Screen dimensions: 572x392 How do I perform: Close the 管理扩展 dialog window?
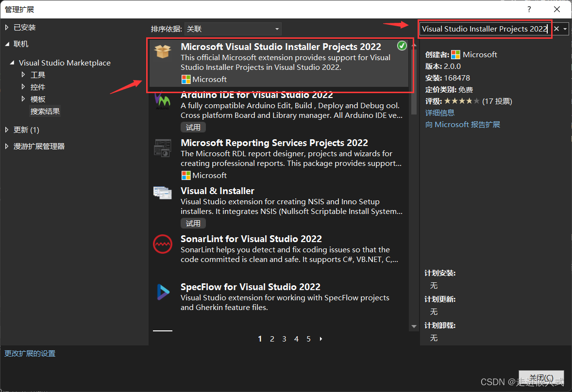coord(556,9)
